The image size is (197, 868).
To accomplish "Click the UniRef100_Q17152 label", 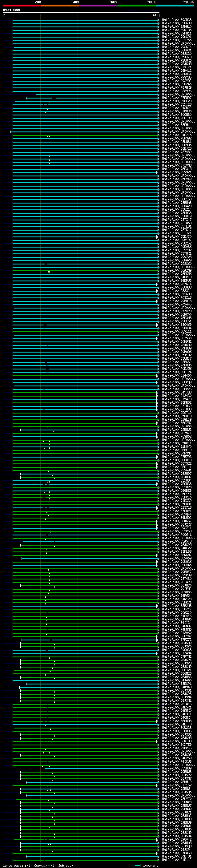I will coord(177,785).
